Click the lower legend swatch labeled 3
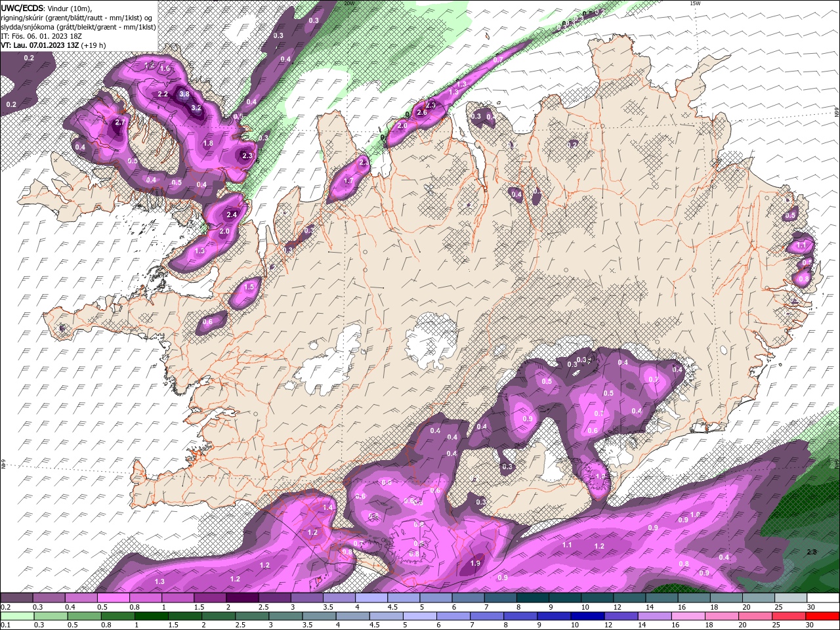Screen dimensions: 840x630 pos(285,616)
